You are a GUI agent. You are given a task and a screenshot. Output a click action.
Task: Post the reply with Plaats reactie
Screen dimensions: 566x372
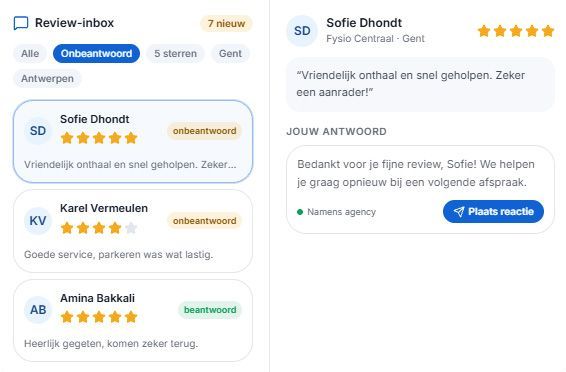tap(493, 211)
